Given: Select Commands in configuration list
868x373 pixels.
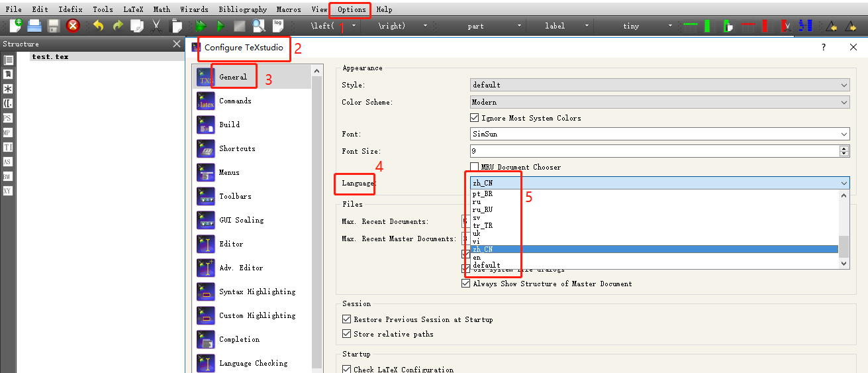Looking at the screenshot, I should tap(253, 101).
